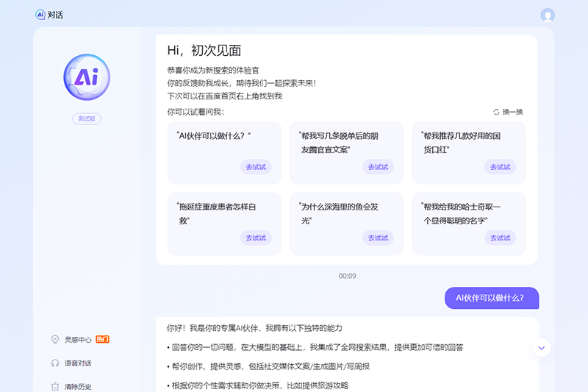Click the 00:09 timestamp
The width and height of the screenshot is (588, 392).
(347, 276)
